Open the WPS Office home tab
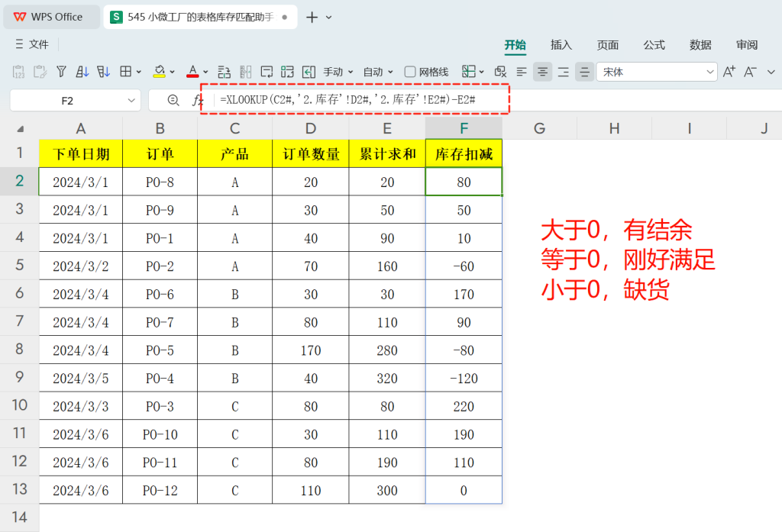This screenshot has width=782, height=532. pos(51,17)
